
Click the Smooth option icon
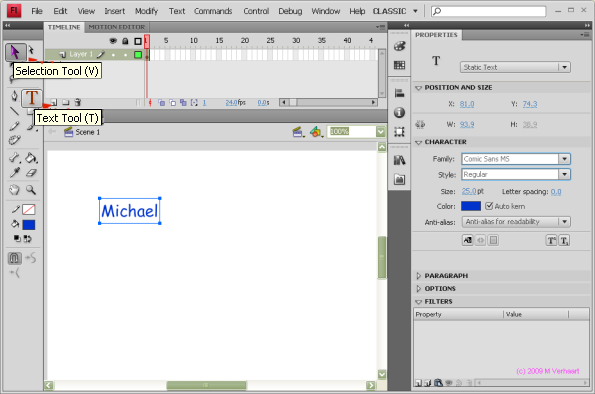(x=31, y=258)
